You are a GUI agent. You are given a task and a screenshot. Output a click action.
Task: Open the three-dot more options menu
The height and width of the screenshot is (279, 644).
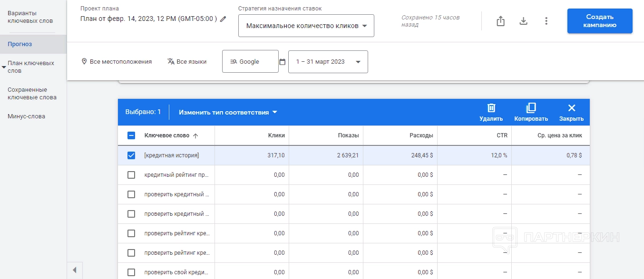coord(546,21)
